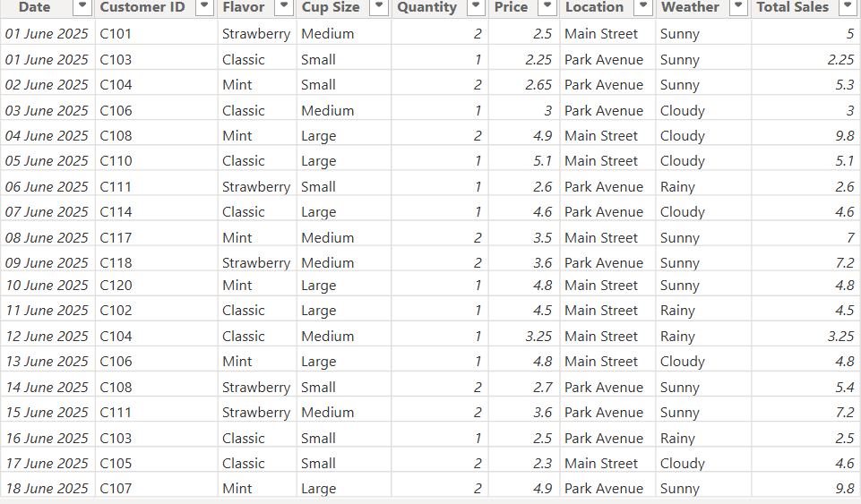
Task: Expand the Quantity column dropdown arrow
Action: coord(476,7)
